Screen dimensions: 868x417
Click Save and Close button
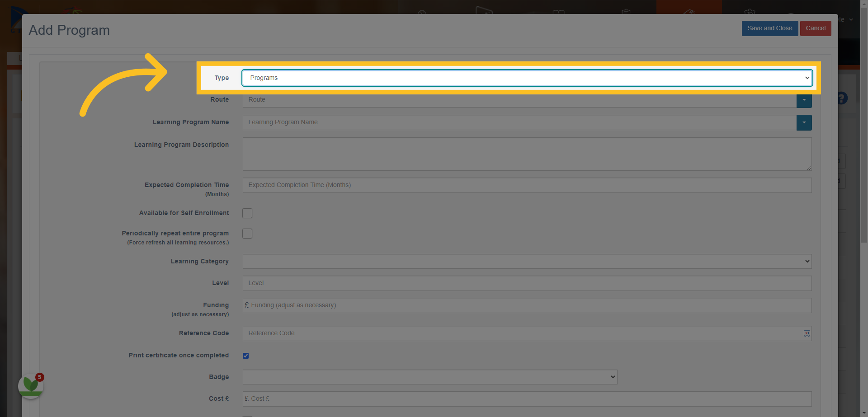[769, 28]
